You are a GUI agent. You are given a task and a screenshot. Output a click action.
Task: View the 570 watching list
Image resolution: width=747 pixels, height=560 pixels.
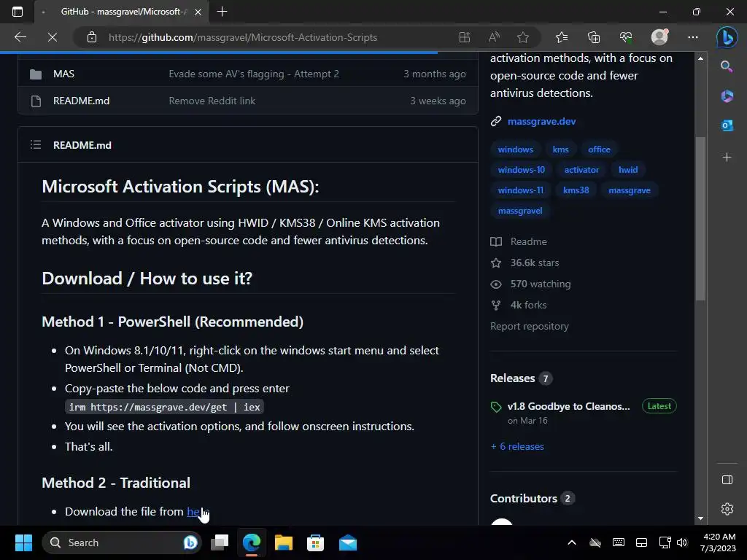(530, 284)
